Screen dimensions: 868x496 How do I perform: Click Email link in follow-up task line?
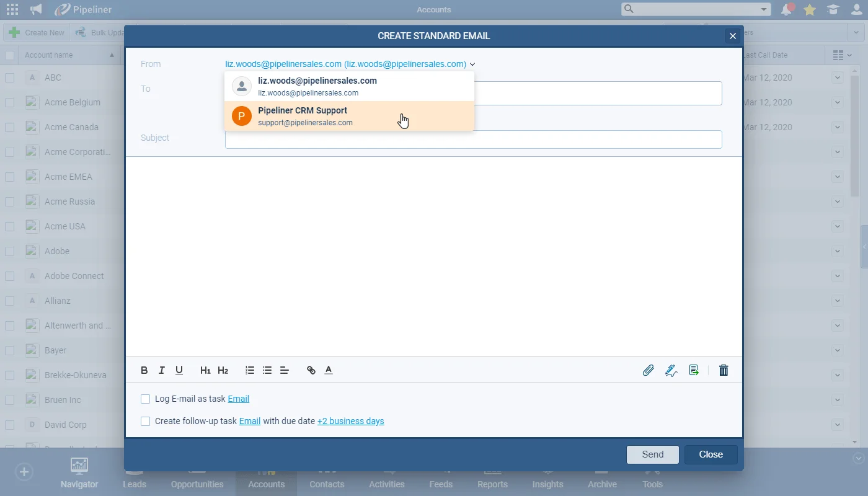pyautogui.click(x=250, y=421)
